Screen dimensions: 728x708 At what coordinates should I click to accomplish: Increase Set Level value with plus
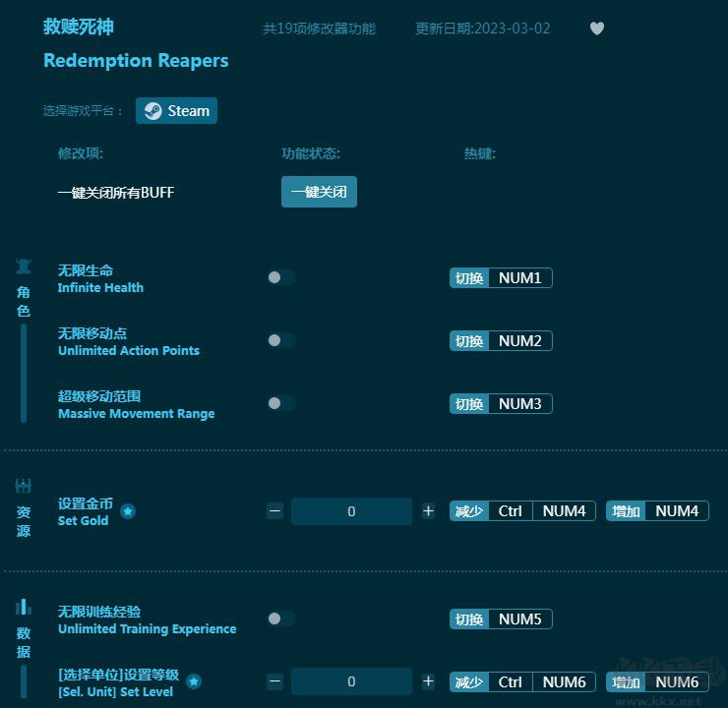click(x=428, y=681)
